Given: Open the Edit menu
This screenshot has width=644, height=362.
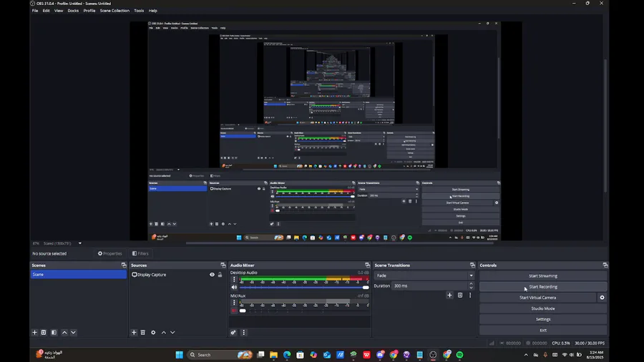Looking at the screenshot, I should pyautogui.click(x=46, y=11).
